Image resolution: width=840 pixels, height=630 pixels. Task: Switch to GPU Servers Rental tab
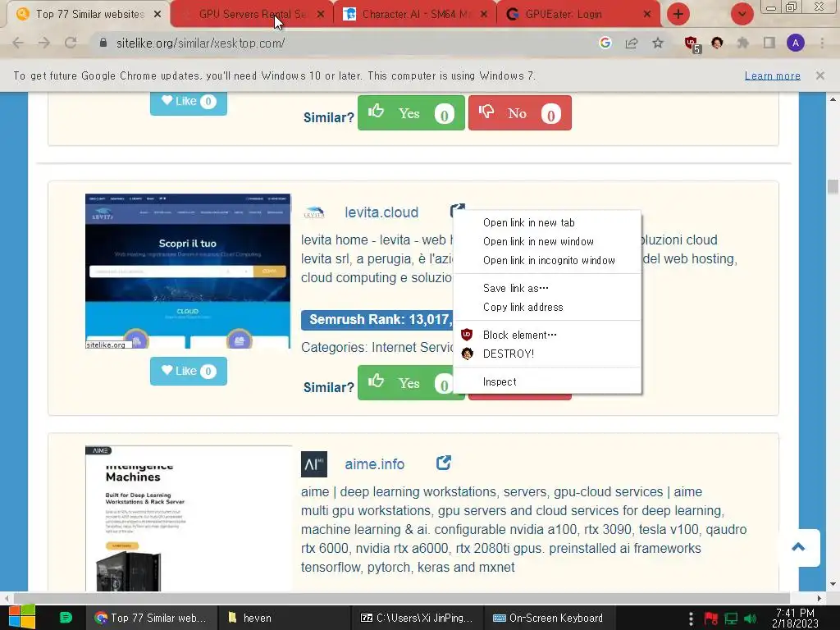(252, 15)
